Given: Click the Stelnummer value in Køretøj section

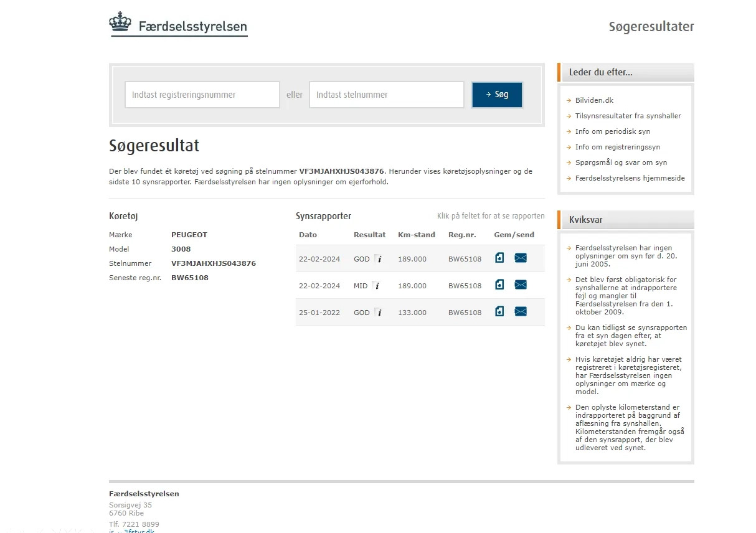Looking at the screenshot, I should coord(214,263).
